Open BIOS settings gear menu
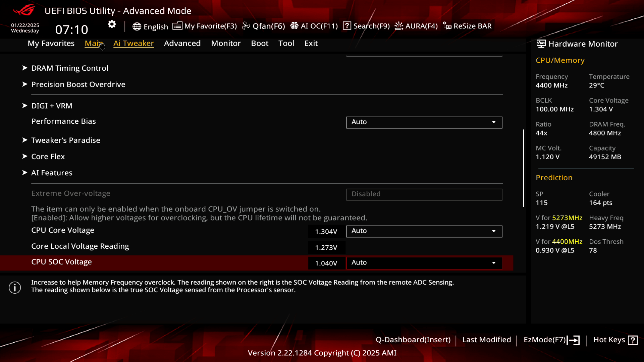 pyautogui.click(x=112, y=24)
